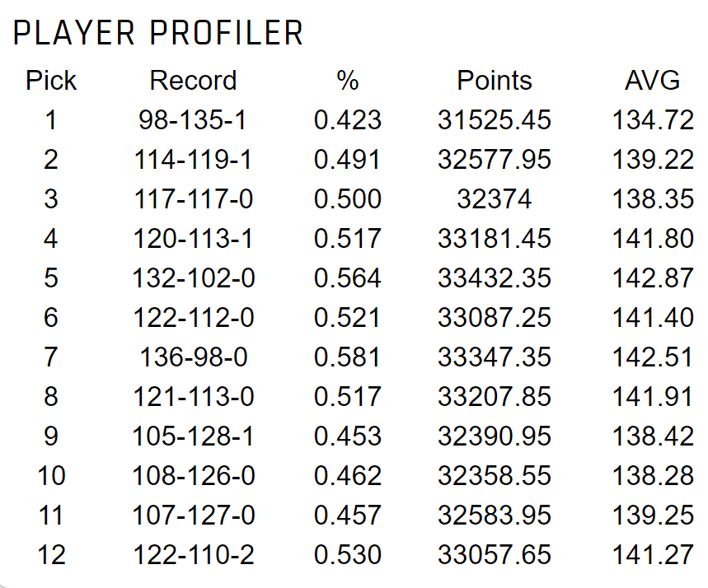Select the 117-117-0 record cell
Image resolution: width=708 pixels, height=588 pixels.
tap(193, 199)
